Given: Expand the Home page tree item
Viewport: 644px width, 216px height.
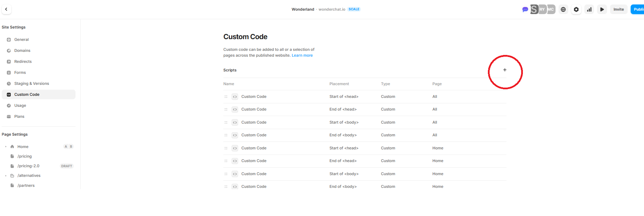Looking at the screenshot, I should [6, 147].
